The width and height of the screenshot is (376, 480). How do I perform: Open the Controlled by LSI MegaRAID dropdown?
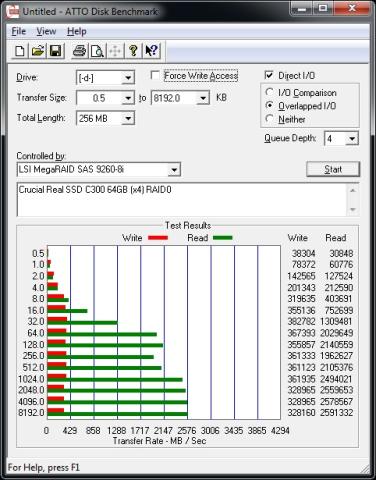tap(174, 170)
